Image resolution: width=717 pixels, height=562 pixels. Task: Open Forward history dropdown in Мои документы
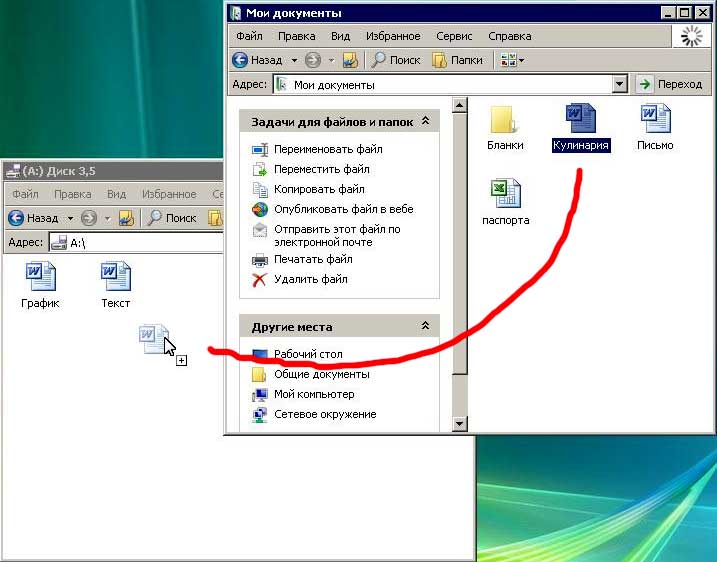332,60
